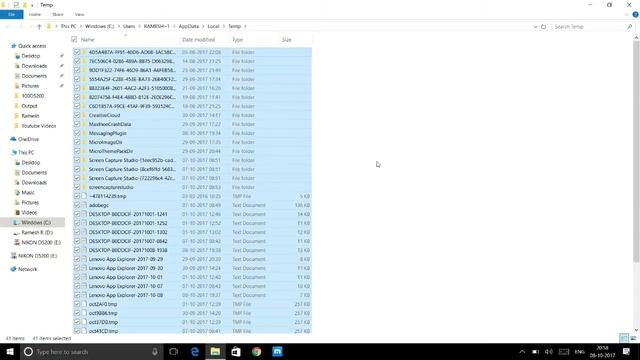Show hidden system tray icons
640x360 pixels.
point(522,352)
